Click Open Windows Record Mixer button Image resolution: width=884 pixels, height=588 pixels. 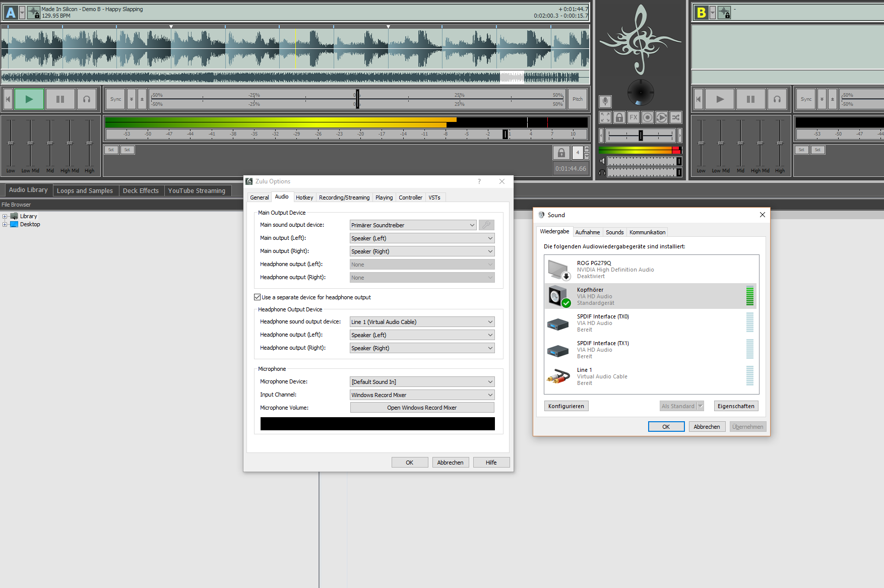pos(422,408)
